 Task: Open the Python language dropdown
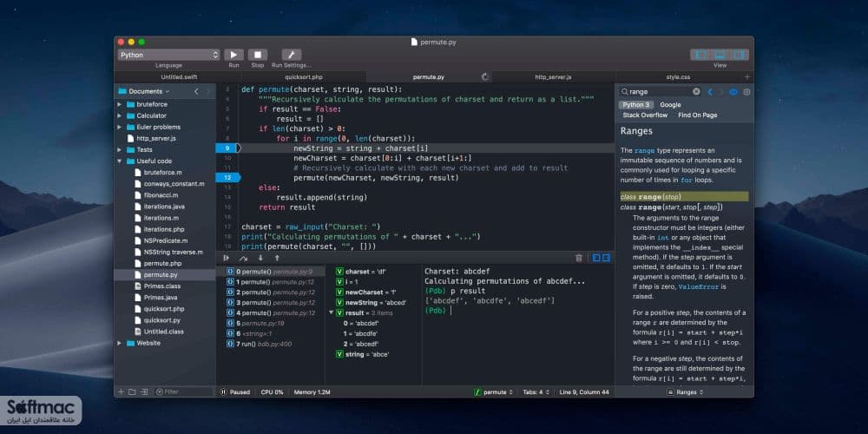coord(169,55)
